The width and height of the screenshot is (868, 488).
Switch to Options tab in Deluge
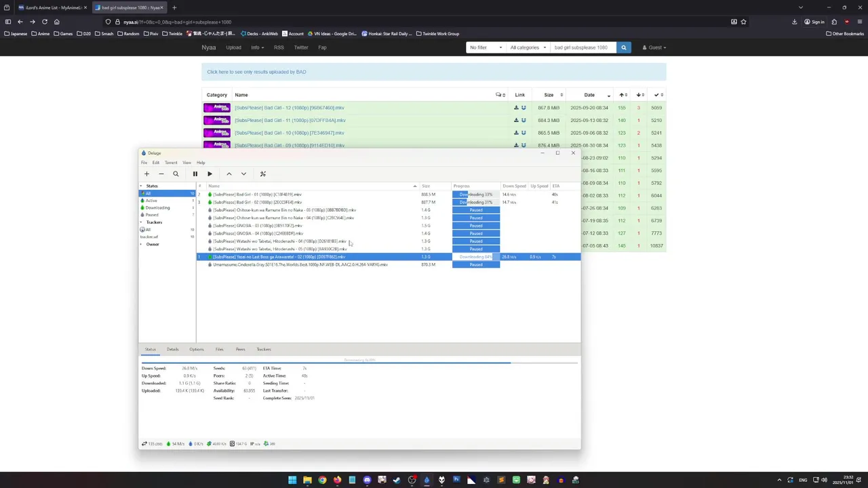click(x=196, y=350)
